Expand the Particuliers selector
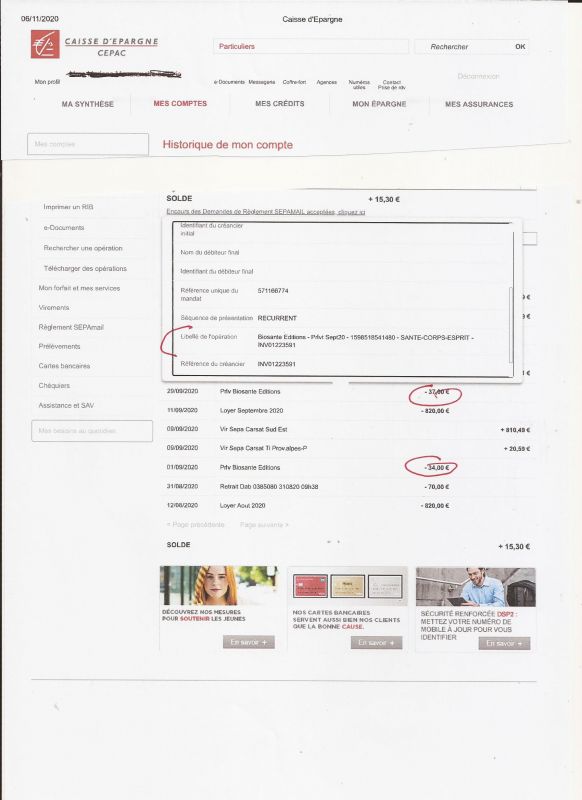This screenshot has width=582, height=800. click(311, 46)
